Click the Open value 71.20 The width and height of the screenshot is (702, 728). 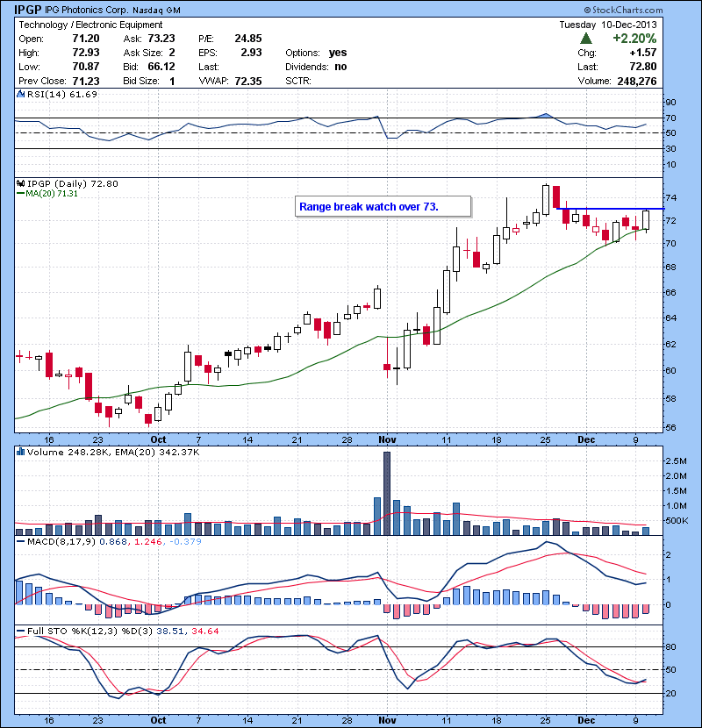point(86,39)
